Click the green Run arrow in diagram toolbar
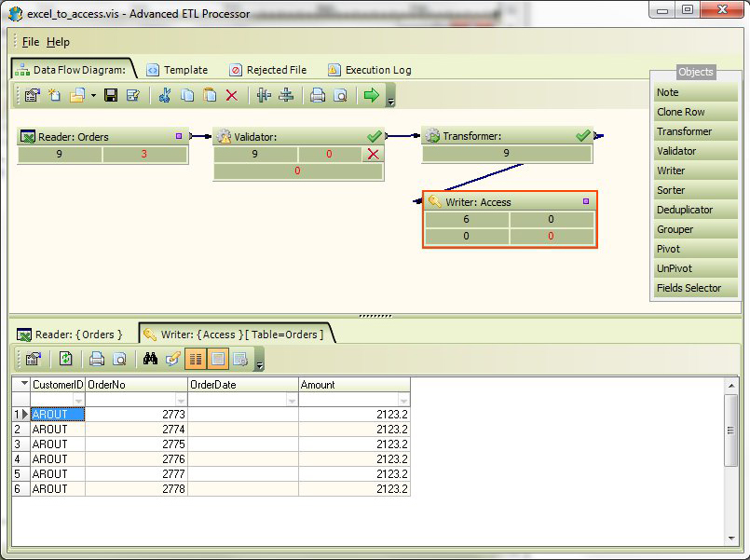Screen dimensions: 750x560 point(371,95)
